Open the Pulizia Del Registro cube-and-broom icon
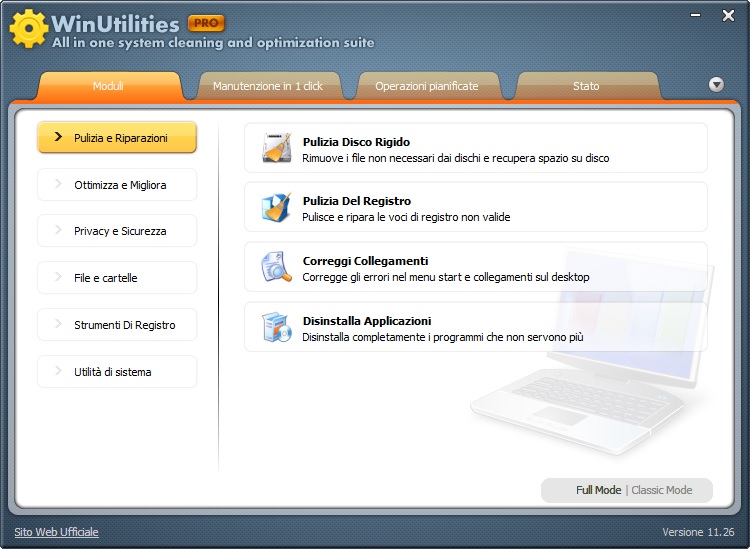Screen dimensions: 750x549 277,207
